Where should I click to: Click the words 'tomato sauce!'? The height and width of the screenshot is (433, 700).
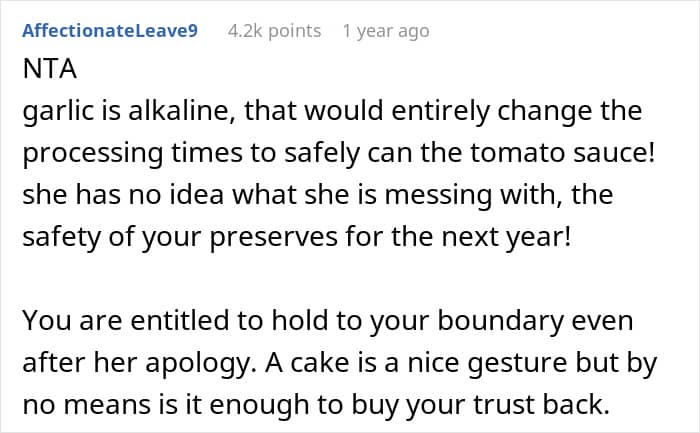[x=562, y=153]
